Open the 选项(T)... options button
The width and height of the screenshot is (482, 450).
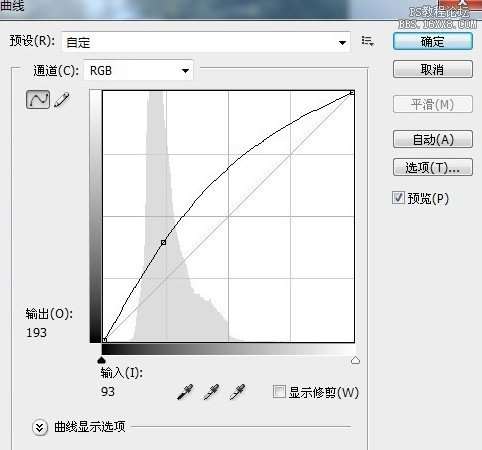[433, 167]
